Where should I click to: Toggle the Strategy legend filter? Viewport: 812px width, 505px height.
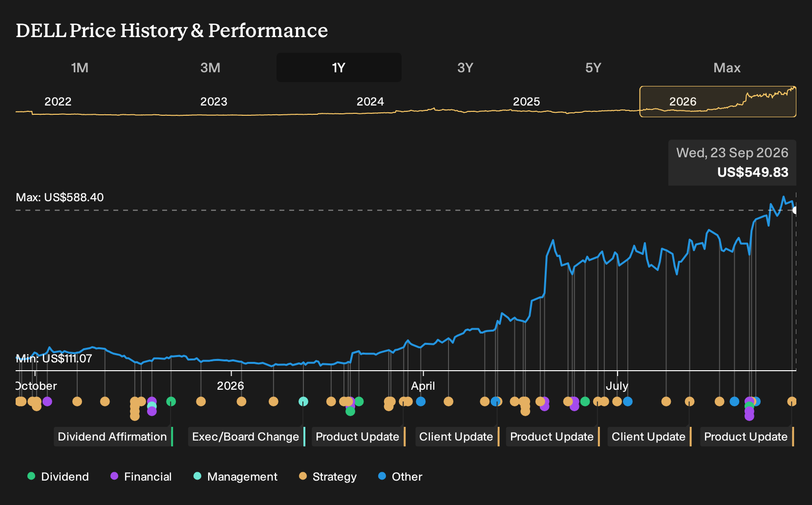coord(328,477)
